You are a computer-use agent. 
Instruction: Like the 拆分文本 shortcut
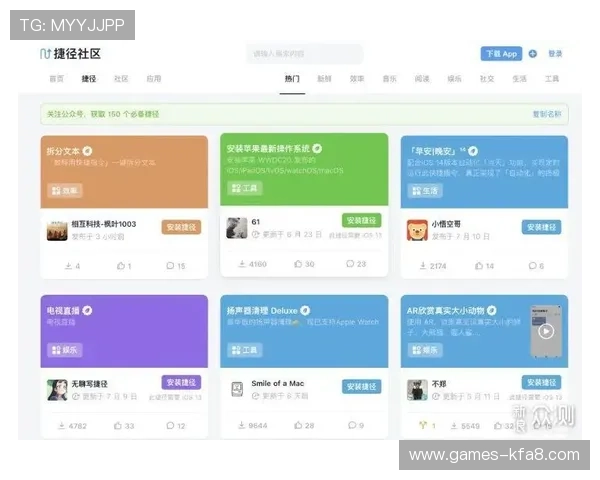(121, 266)
